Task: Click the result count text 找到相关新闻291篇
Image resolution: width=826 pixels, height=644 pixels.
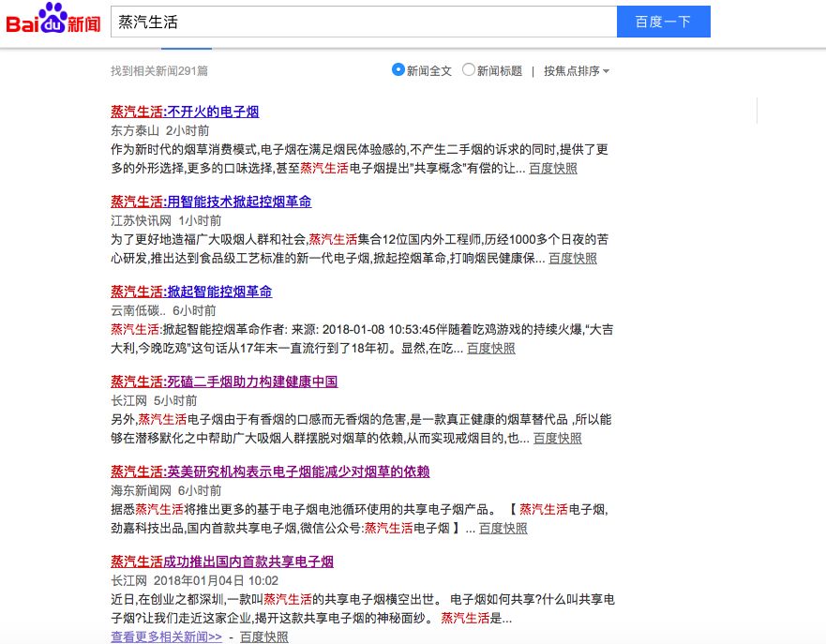Action: click(159, 71)
